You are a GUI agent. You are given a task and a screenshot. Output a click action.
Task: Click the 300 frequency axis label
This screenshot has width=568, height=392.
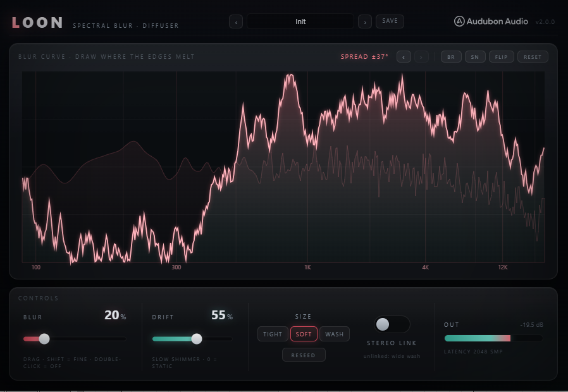(176, 267)
